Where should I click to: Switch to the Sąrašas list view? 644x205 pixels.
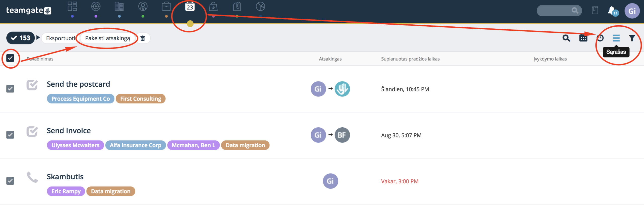click(x=616, y=38)
